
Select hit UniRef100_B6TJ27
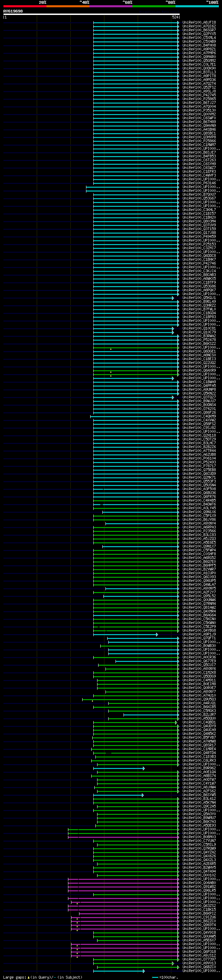199,103
